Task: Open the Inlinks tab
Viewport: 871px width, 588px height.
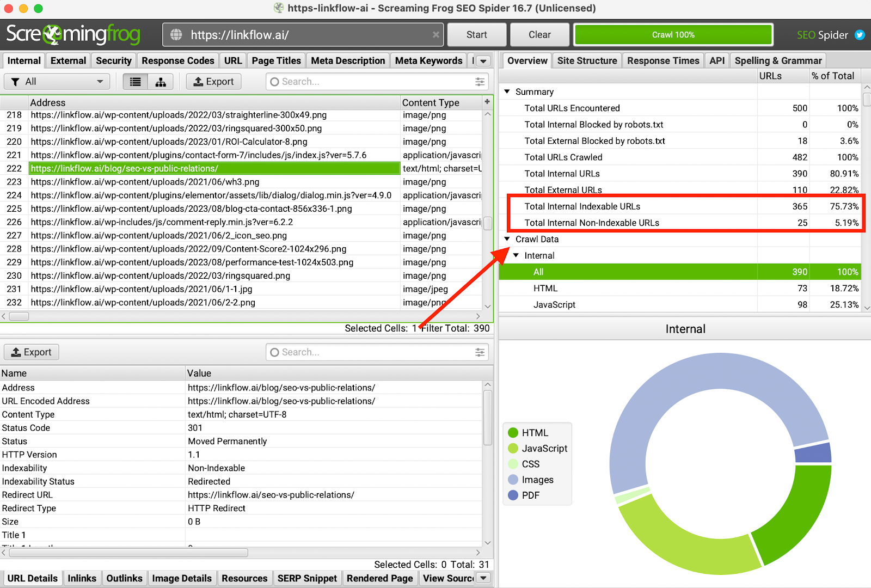Action: pyautogui.click(x=82, y=578)
